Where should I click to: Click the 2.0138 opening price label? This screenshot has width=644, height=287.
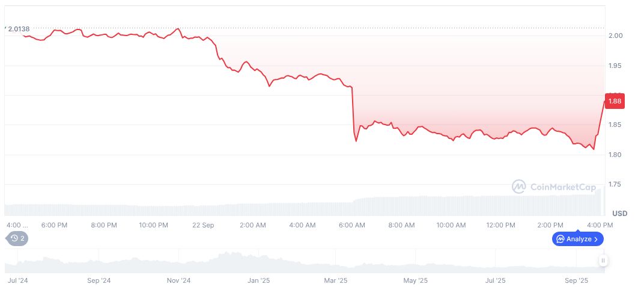[x=18, y=29]
